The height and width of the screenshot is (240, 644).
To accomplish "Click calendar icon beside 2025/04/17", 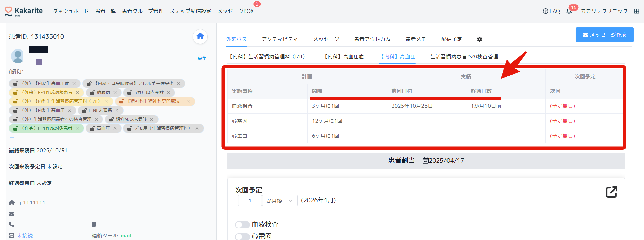I will [x=425, y=161].
